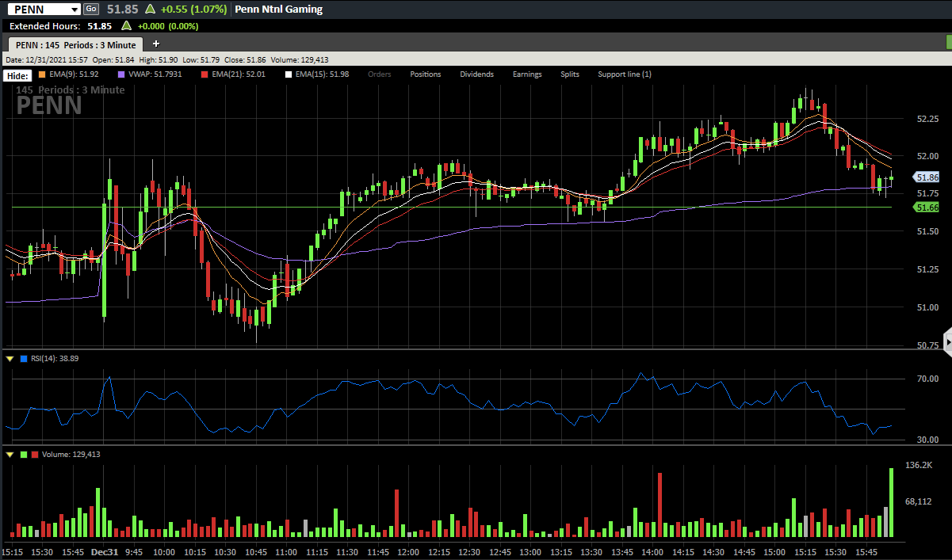Open the PENN symbol dropdown
The height and width of the screenshot is (560, 952).
pyautogui.click(x=75, y=10)
